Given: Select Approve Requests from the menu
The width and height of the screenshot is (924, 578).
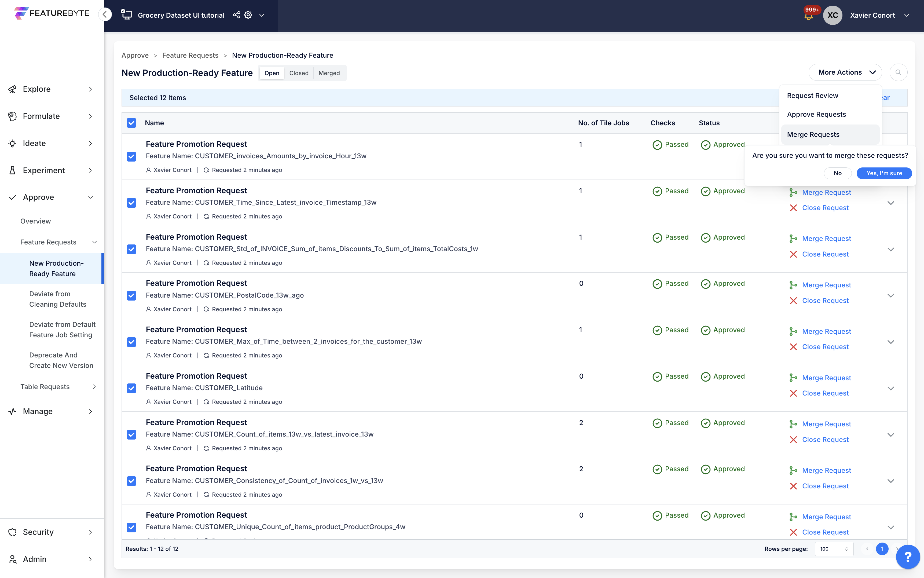Looking at the screenshot, I should point(816,114).
